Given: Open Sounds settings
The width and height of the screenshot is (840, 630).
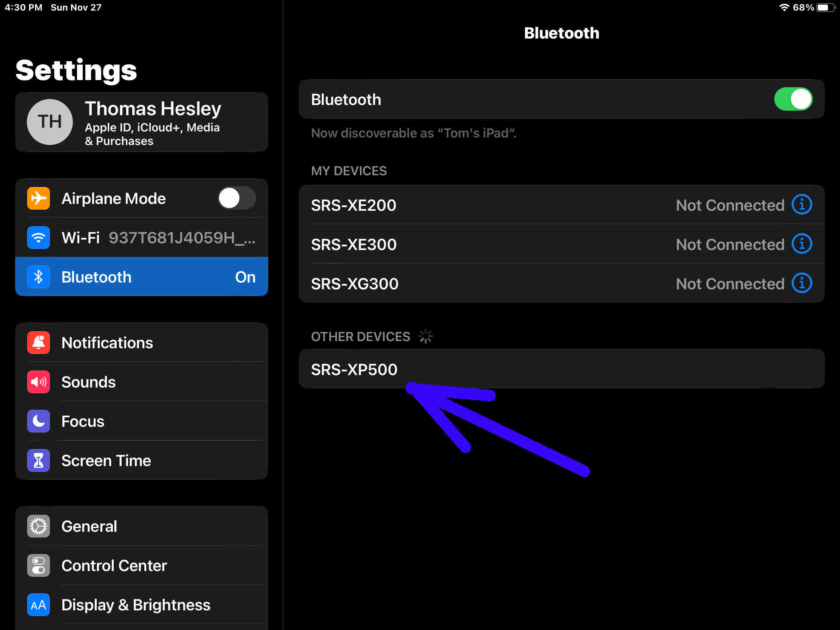Looking at the screenshot, I should tap(142, 381).
